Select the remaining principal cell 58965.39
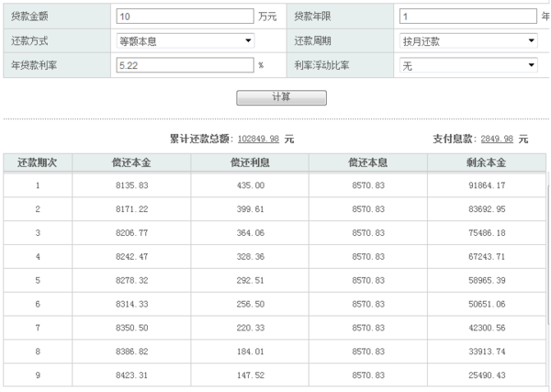This screenshot has width=551, height=392. 486,280
